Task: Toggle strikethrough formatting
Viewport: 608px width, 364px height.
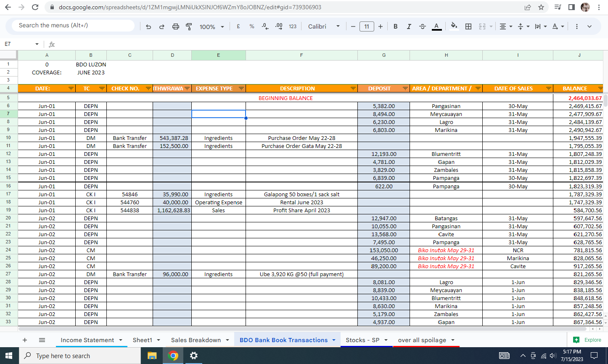Action: coord(423,26)
